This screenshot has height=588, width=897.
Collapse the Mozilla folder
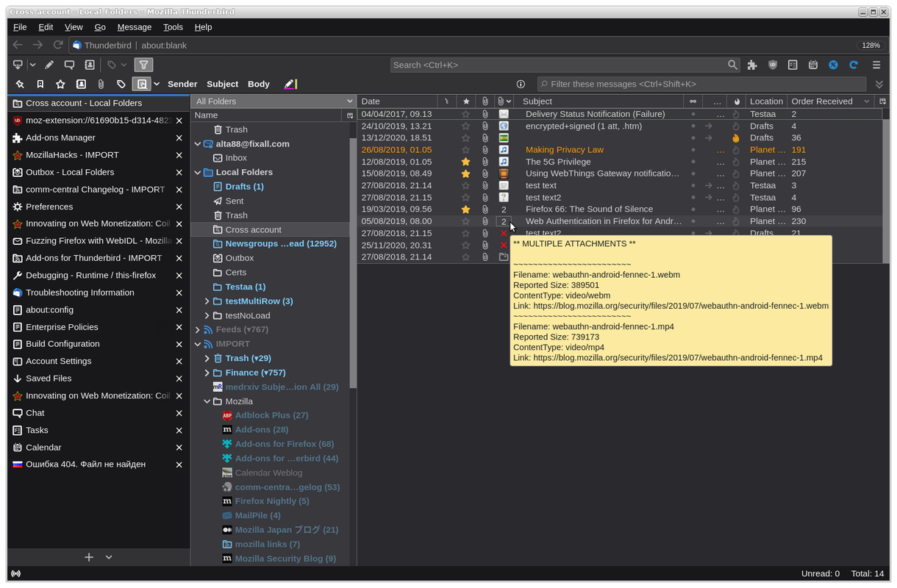tap(207, 401)
